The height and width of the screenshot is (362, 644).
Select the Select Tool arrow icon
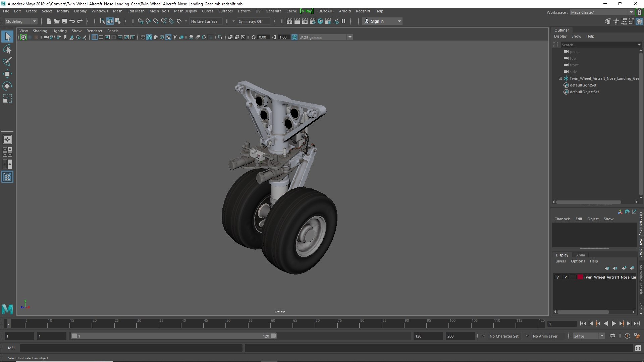[7, 37]
